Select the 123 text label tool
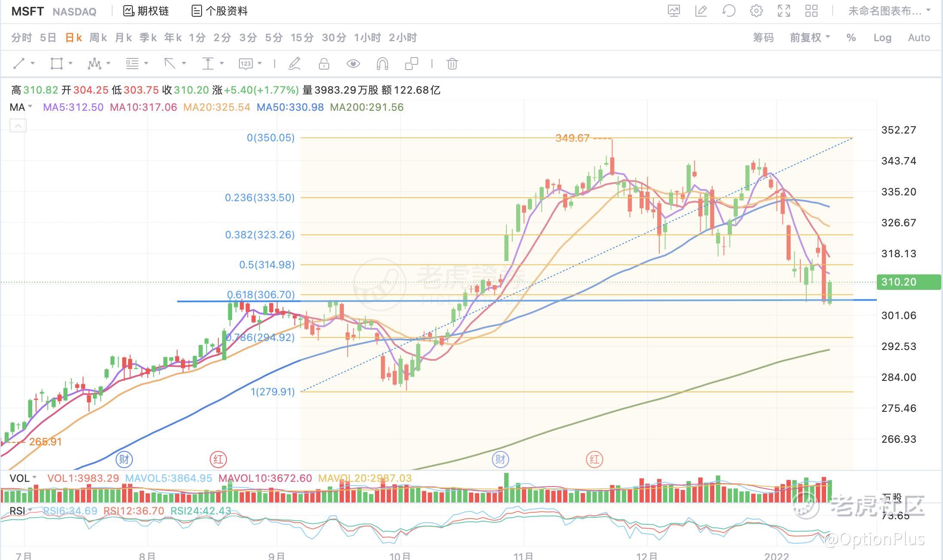943x560 pixels. [245, 64]
